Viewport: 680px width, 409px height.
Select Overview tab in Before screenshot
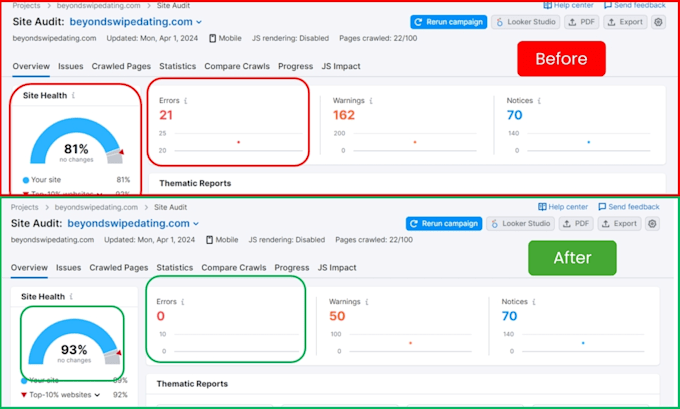point(31,66)
